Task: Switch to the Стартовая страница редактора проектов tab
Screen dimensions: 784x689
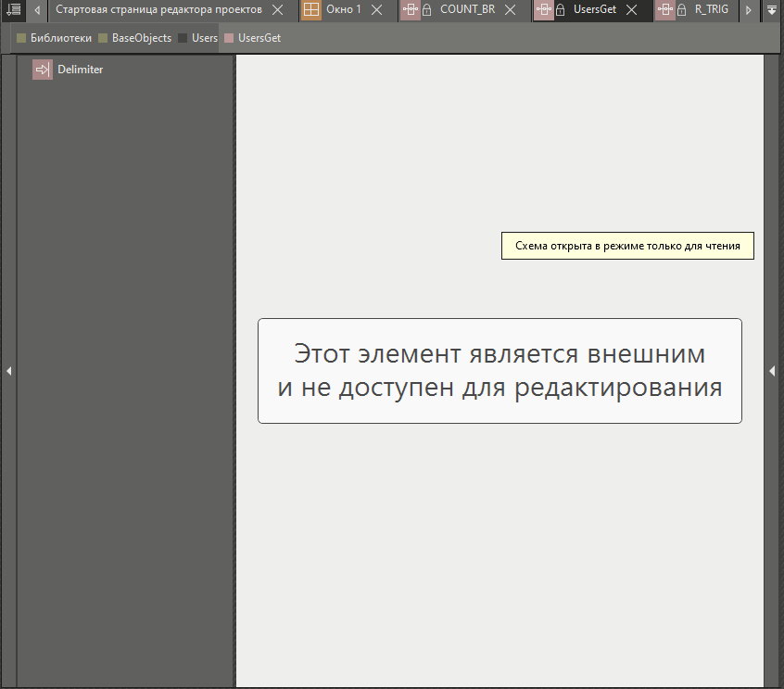Action: [158, 10]
